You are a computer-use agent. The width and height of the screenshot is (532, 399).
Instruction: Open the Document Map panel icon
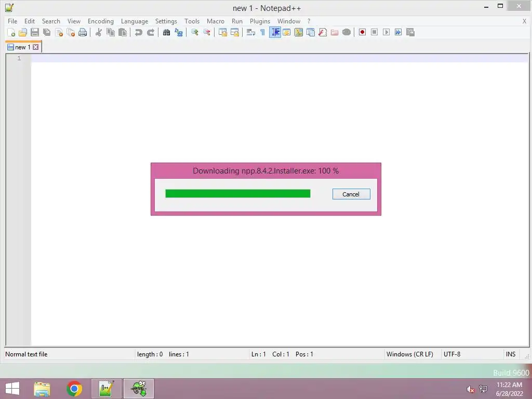click(299, 32)
